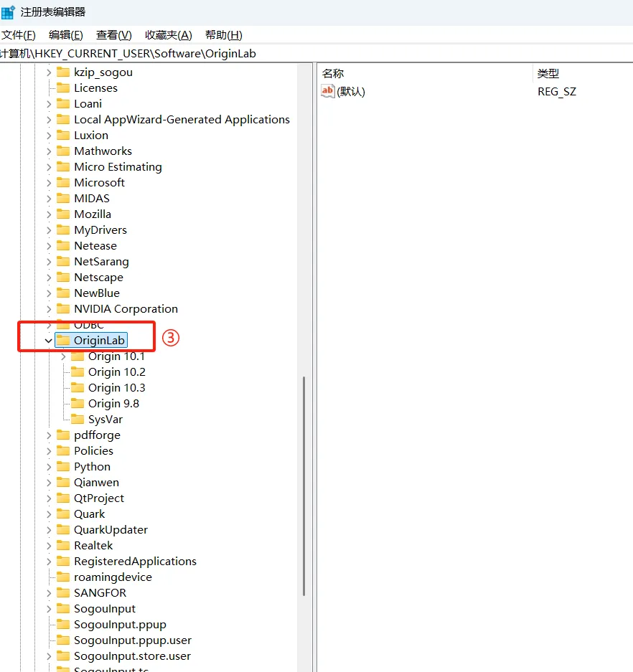Select the Microsoft key label
The height and width of the screenshot is (672, 633).
99,183
